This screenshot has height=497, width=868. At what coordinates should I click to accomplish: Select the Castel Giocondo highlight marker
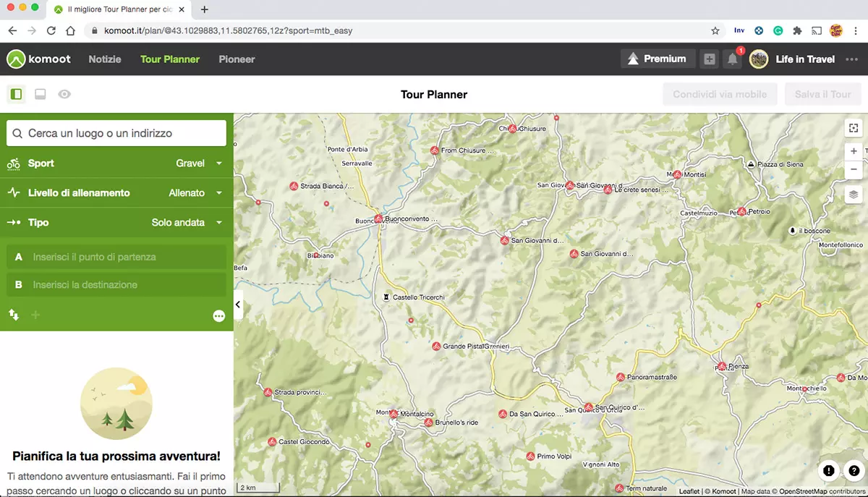click(x=272, y=442)
